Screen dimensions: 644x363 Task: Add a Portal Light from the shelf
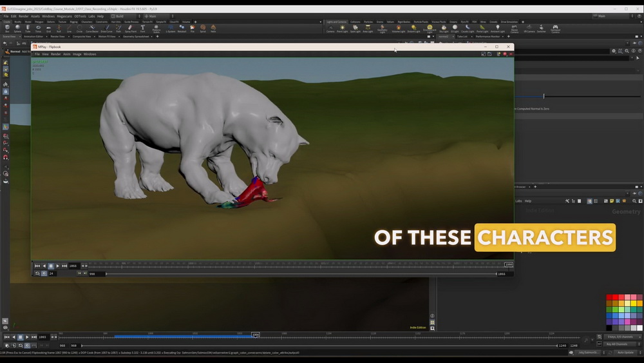482,28
